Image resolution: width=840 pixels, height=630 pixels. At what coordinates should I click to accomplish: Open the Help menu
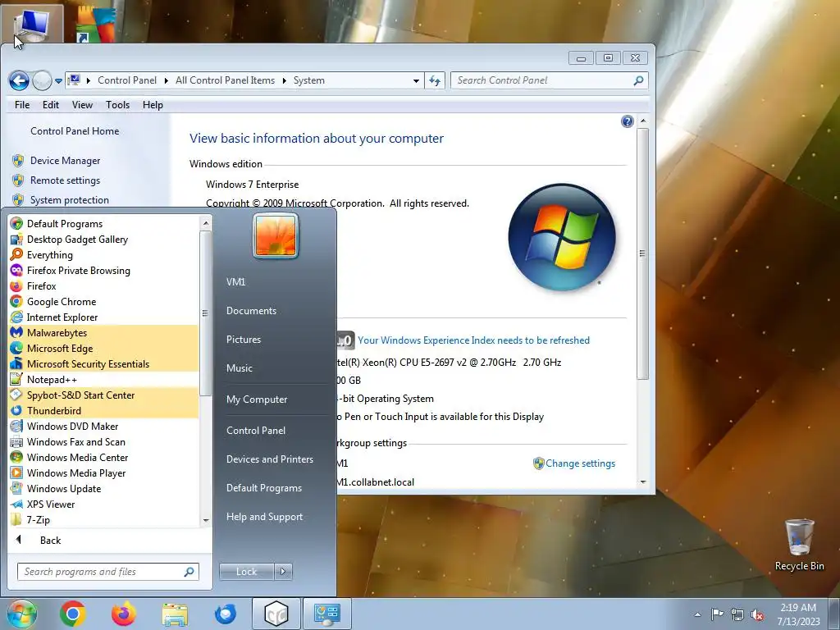(153, 105)
